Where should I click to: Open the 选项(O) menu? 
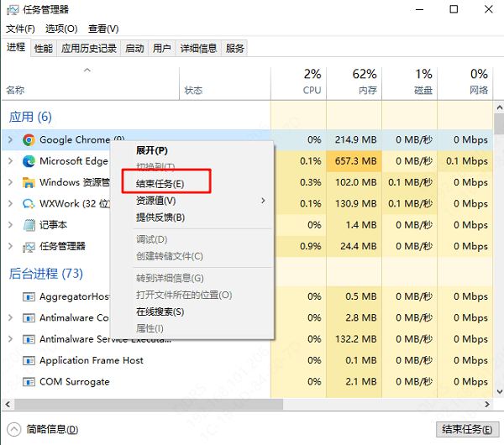point(61,29)
